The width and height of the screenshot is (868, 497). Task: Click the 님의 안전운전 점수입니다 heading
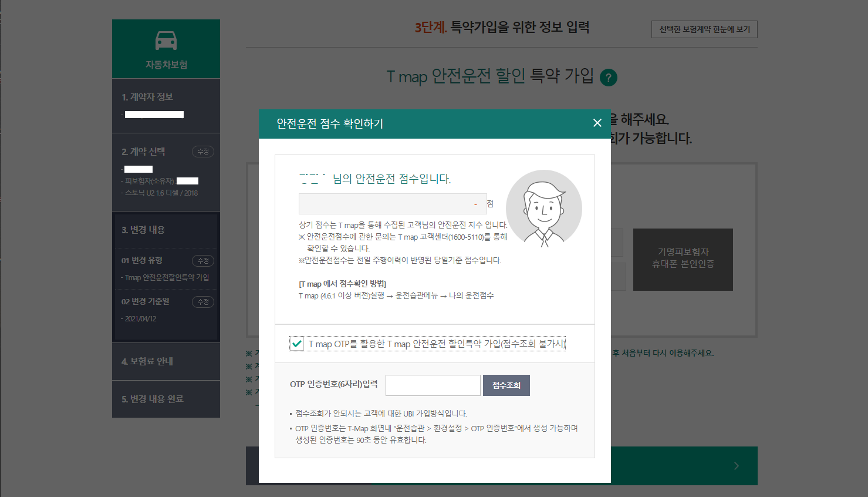(x=391, y=179)
